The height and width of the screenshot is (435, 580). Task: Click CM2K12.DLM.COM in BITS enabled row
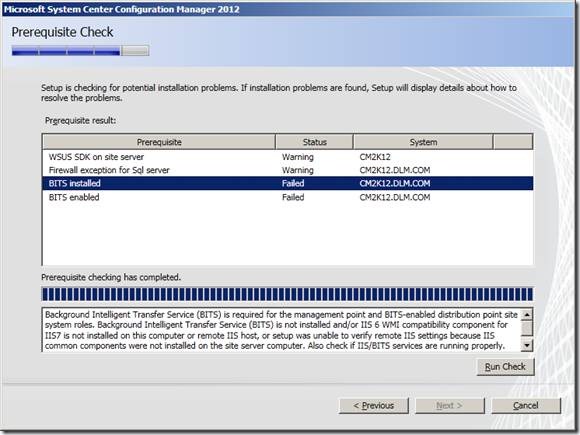pyautogui.click(x=395, y=197)
